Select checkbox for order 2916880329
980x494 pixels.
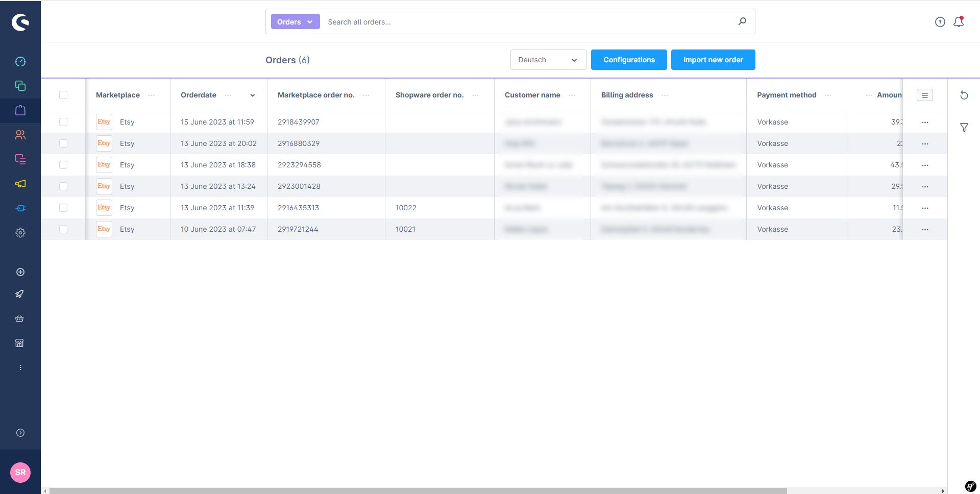tap(63, 143)
